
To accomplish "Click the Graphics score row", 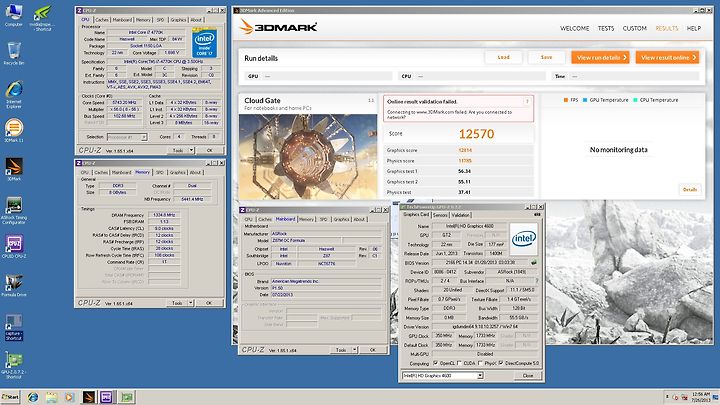I will point(459,150).
